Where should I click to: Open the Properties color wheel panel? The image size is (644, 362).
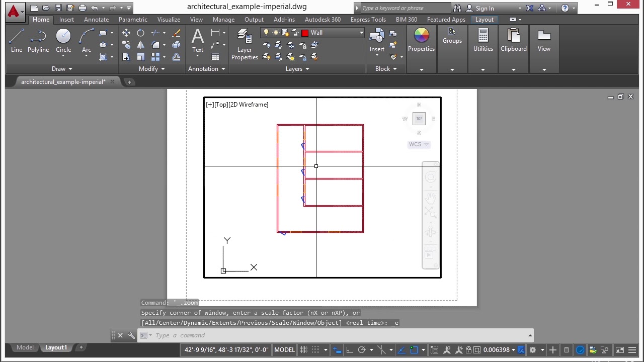421,41
